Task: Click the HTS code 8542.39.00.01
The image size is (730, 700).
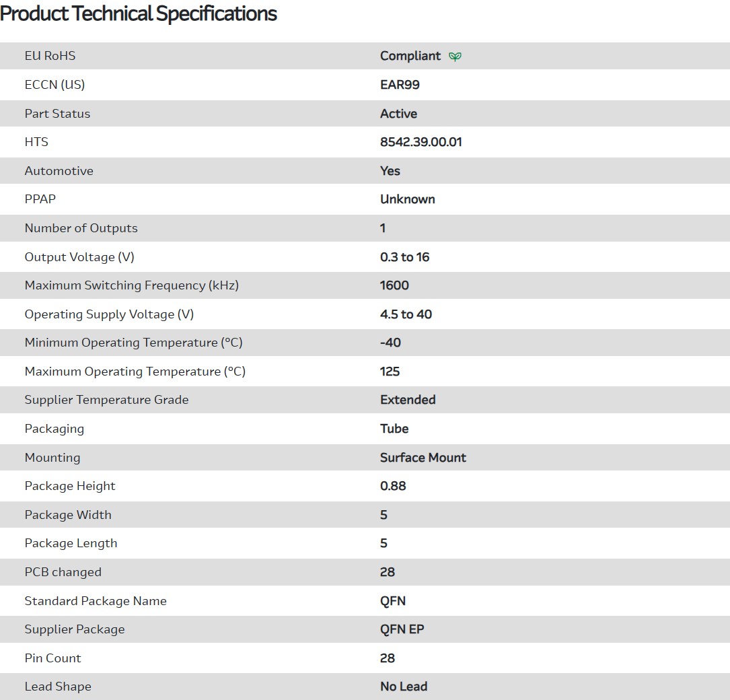Action: point(421,142)
